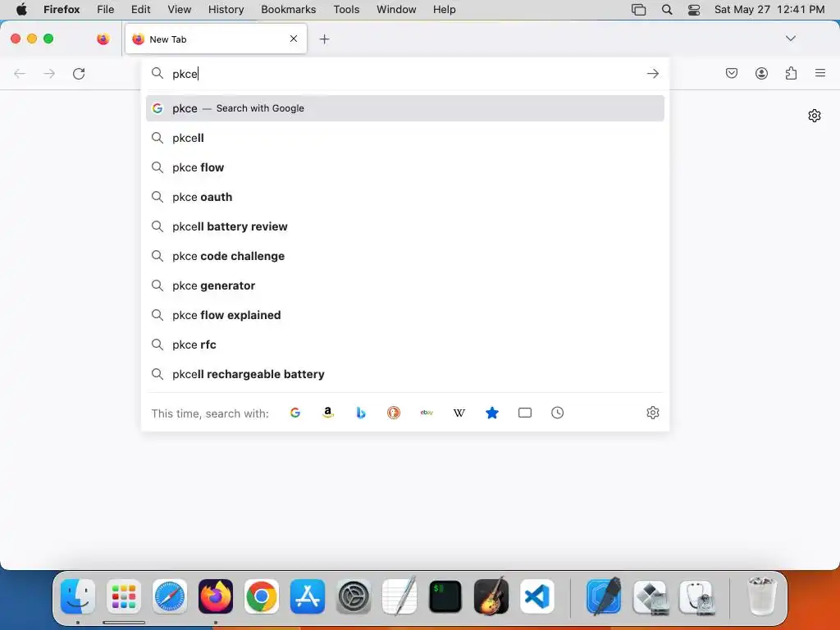Open the Extensions puzzle icon

pos(791,73)
